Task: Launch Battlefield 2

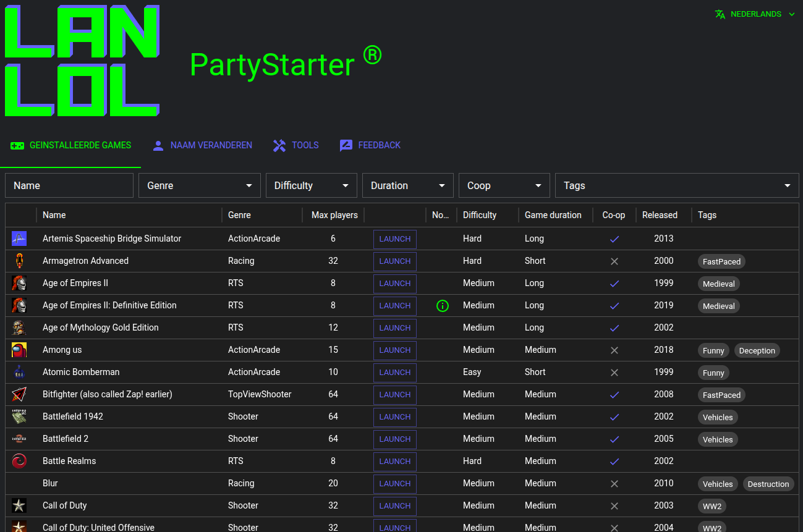Action: tap(395, 439)
